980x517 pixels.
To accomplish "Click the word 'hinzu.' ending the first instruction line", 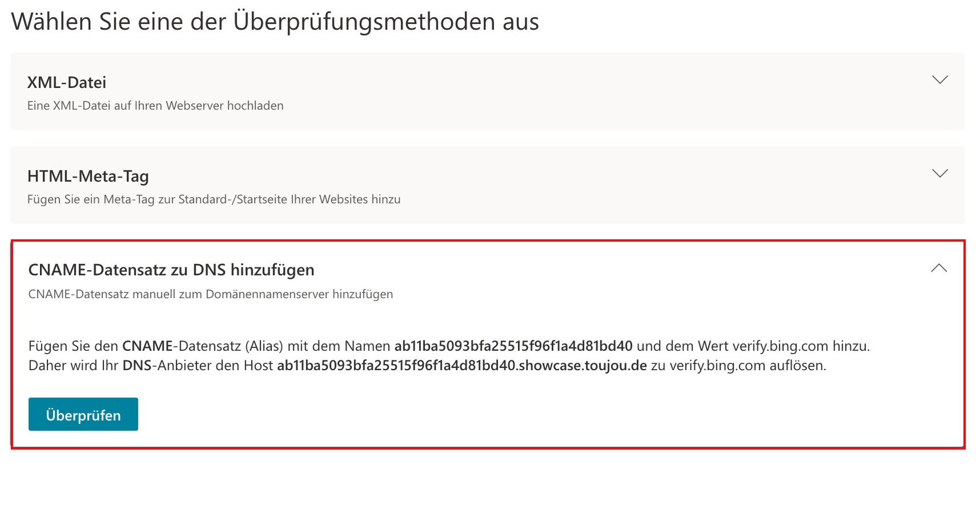I will (851, 346).
